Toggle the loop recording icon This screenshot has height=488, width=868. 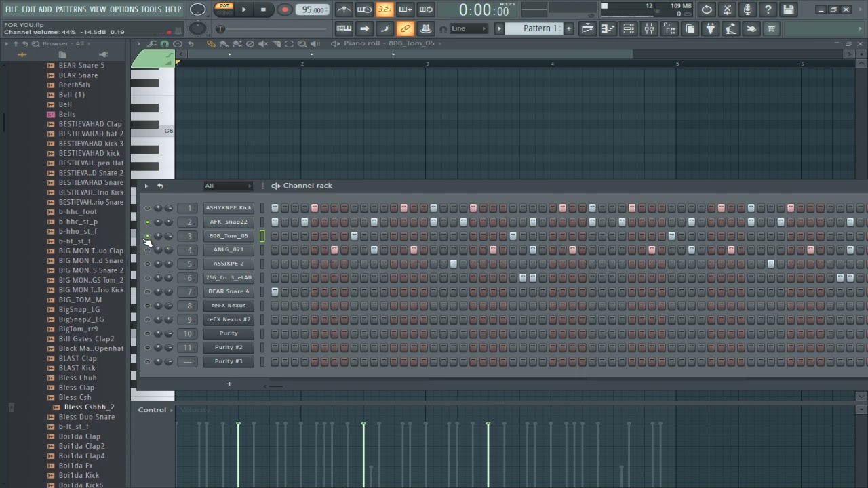(426, 9)
